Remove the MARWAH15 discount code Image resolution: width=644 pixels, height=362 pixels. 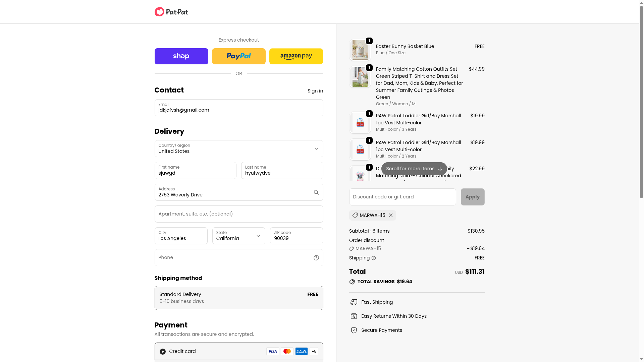click(x=391, y=216)
